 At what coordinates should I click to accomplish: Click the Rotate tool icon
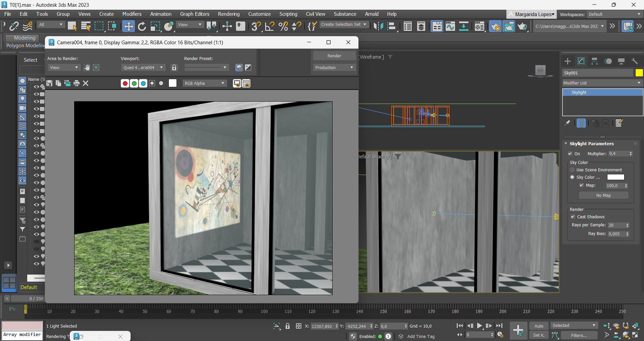(142, 26)
